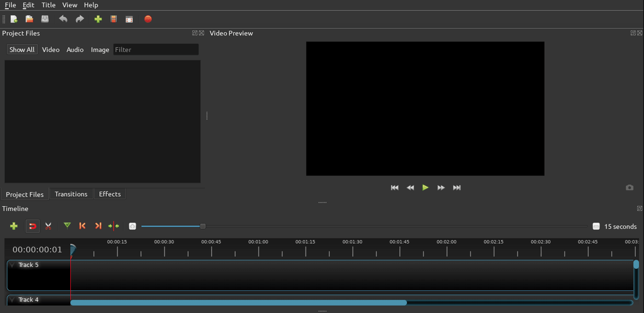Click the timeline zoom slider handle

pyautogui.click(x=203, y=226)
